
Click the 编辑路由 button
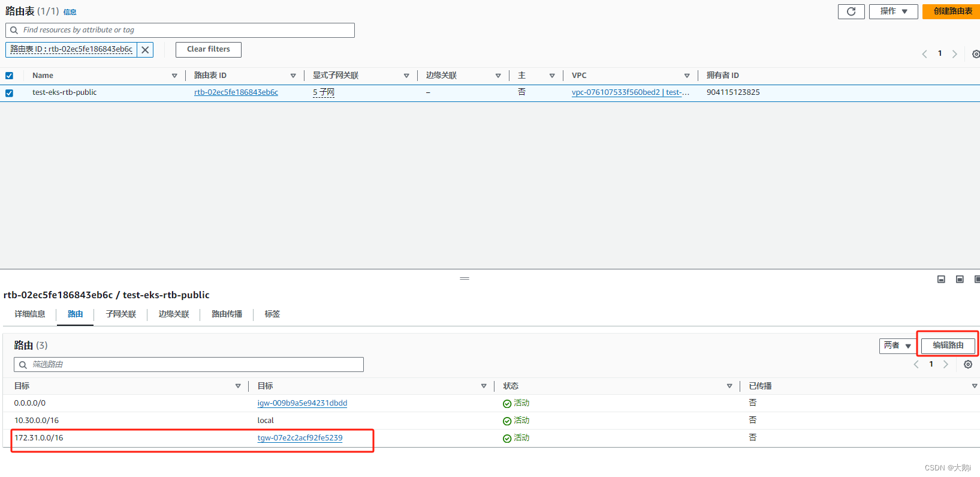click(948, 346)
